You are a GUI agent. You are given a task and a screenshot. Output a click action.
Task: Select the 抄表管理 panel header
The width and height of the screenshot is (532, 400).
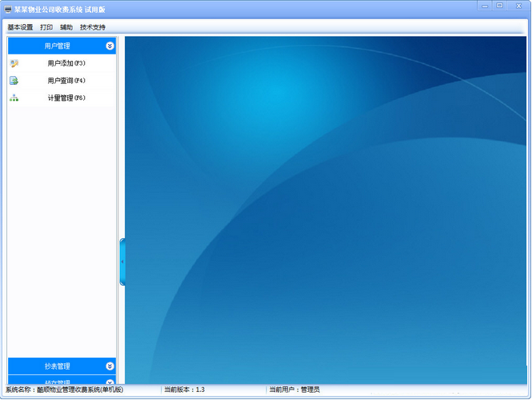62,366
